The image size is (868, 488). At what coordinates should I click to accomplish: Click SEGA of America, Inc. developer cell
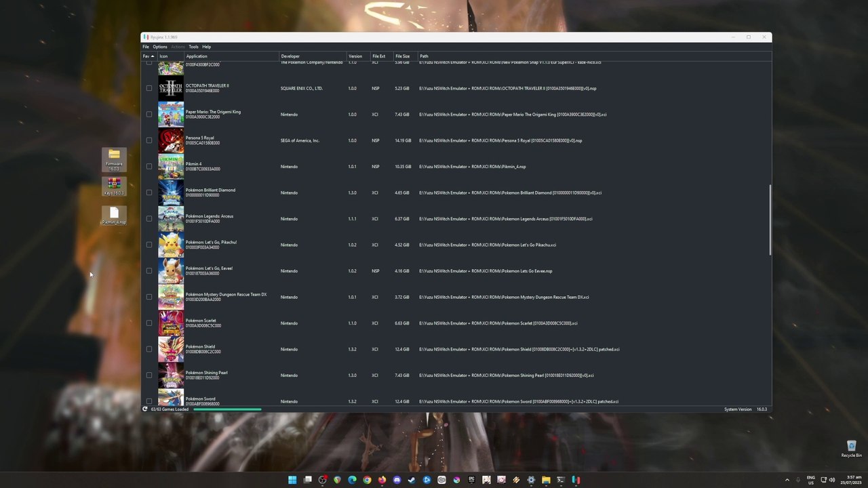tap(300, 140)
